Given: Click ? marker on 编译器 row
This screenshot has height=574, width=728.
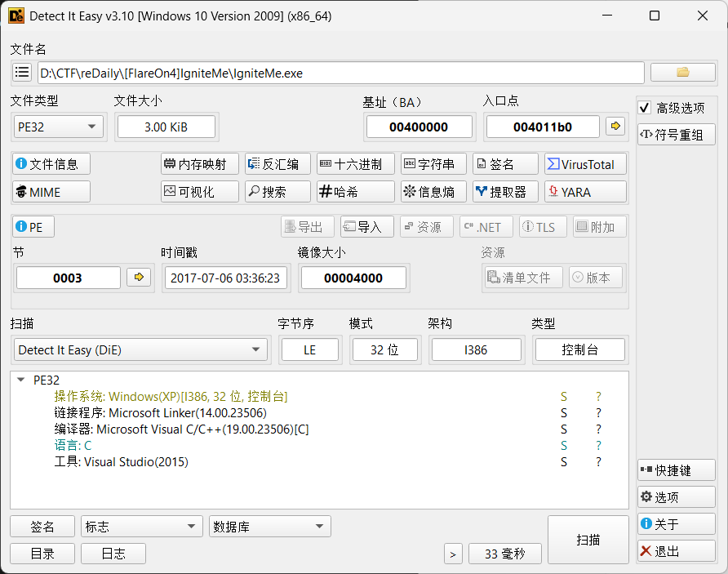Looking at the screenshot, I should 598,429.
